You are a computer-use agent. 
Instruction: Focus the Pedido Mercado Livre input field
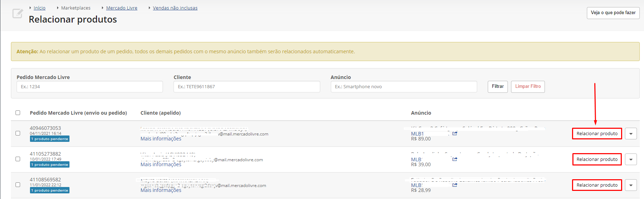click(90, 87)
